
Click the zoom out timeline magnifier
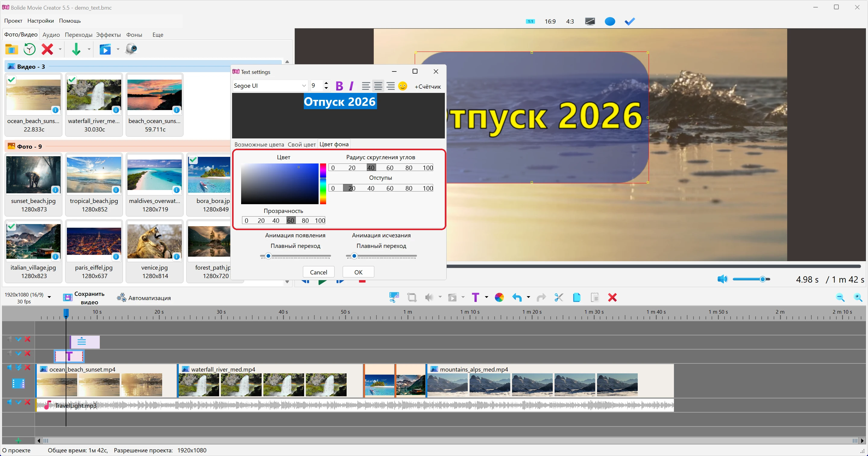pos(840,297)
